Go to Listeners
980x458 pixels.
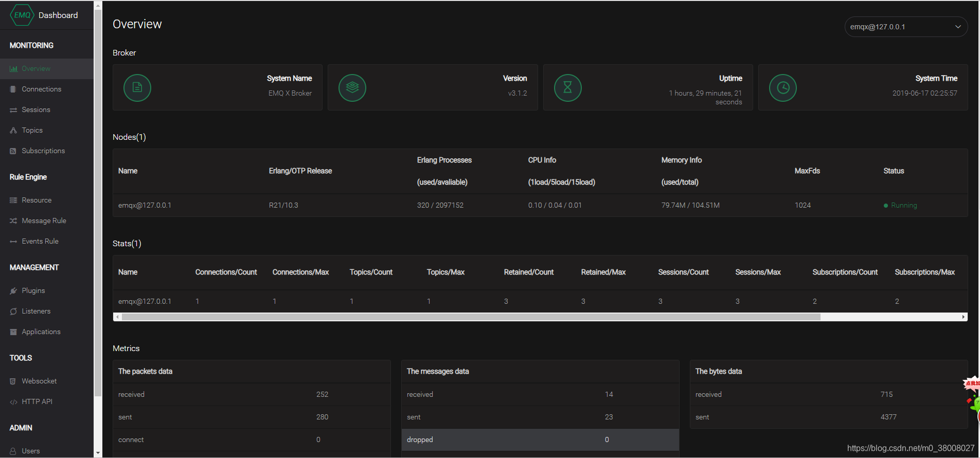coord(47,312)
